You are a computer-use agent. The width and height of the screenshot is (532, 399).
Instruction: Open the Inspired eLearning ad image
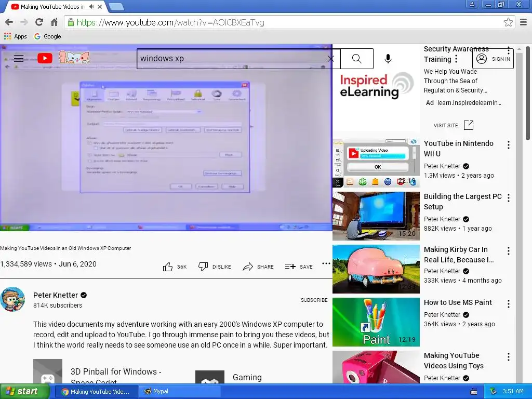click(x=376, y=86)
